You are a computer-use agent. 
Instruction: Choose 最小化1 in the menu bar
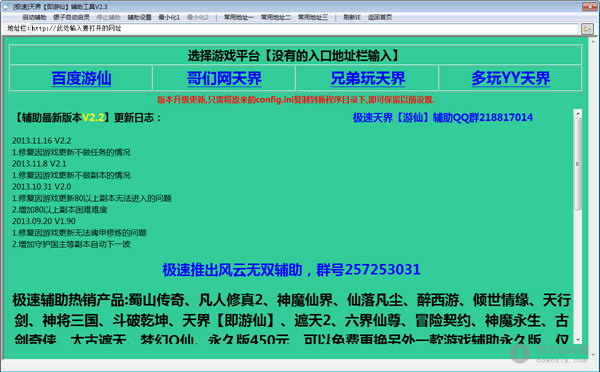169,17
